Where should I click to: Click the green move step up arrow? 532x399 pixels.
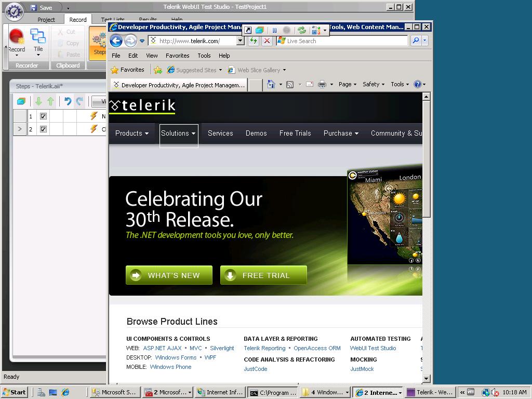coord(50,101)
